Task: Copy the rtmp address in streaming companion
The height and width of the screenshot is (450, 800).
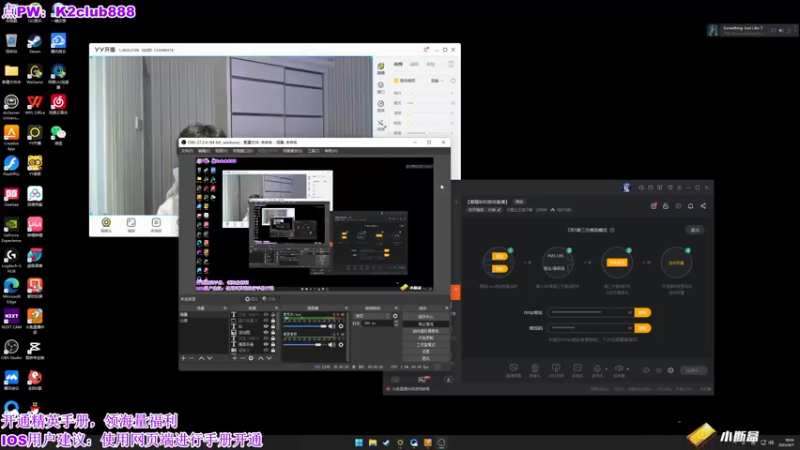Action: [643, 312]
